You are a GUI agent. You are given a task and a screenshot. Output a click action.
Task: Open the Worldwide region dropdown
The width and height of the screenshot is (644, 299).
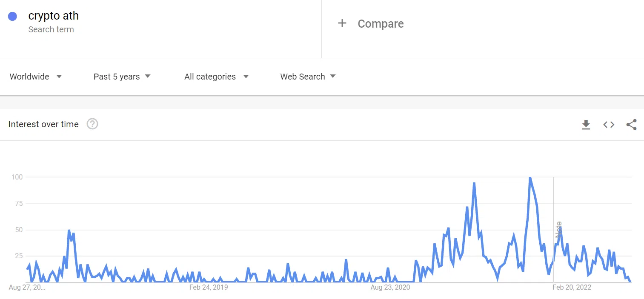[36, 77]
